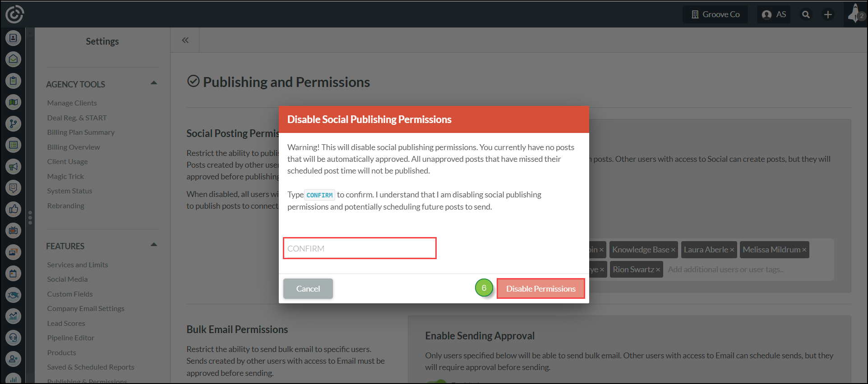Click the plus icon in top bar

pyautogui.click(x=828, y=14)
